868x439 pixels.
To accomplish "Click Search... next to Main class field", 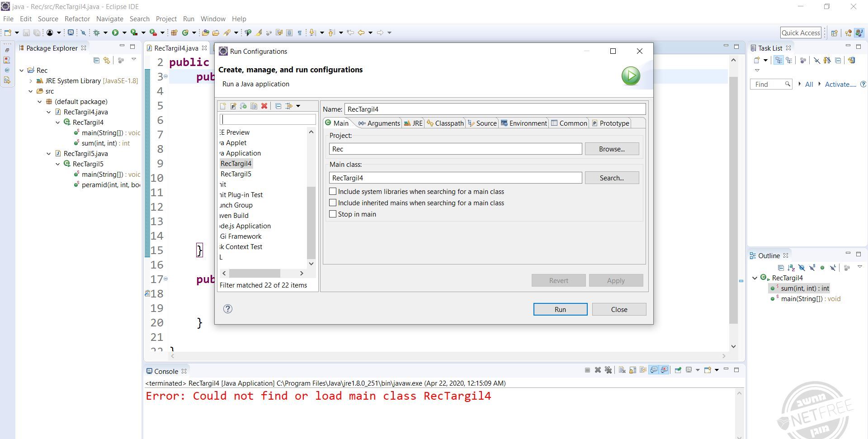I will (612, 178).
